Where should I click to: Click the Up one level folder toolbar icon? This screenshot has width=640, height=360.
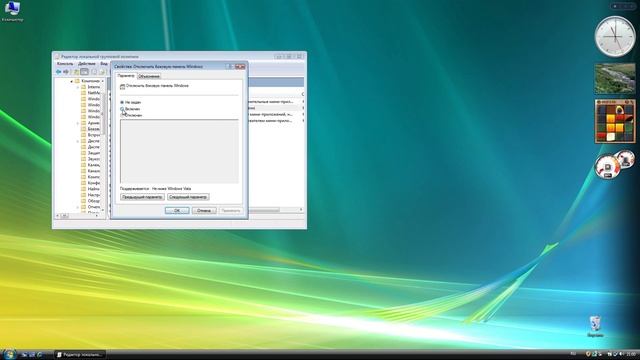point(76,72)
